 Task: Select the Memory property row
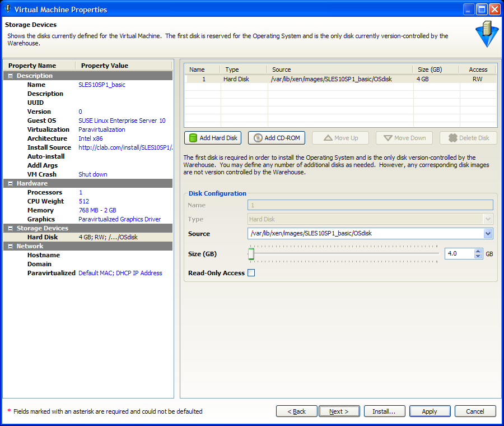88,210
